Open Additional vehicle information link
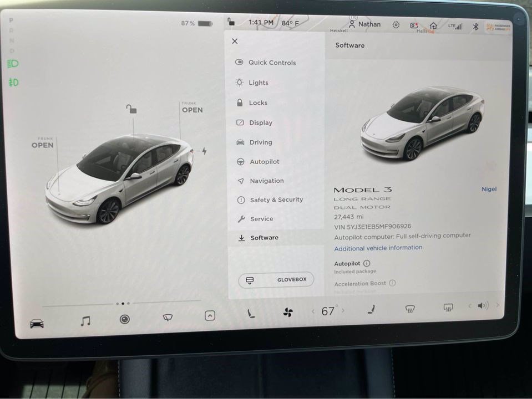Viewport: 532px width, 399px height. click(378, 248)
